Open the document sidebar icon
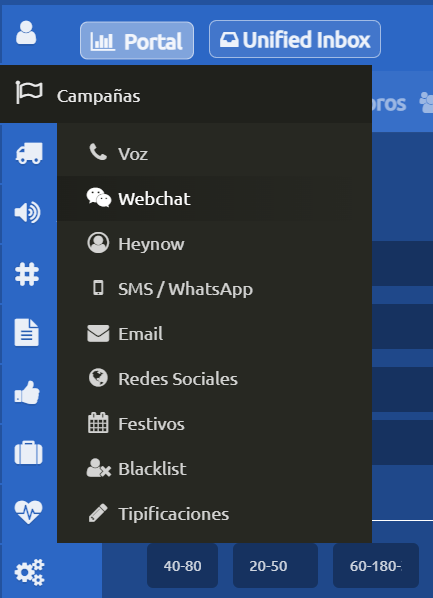The image size is (433, 598). [x=27, y=333]
